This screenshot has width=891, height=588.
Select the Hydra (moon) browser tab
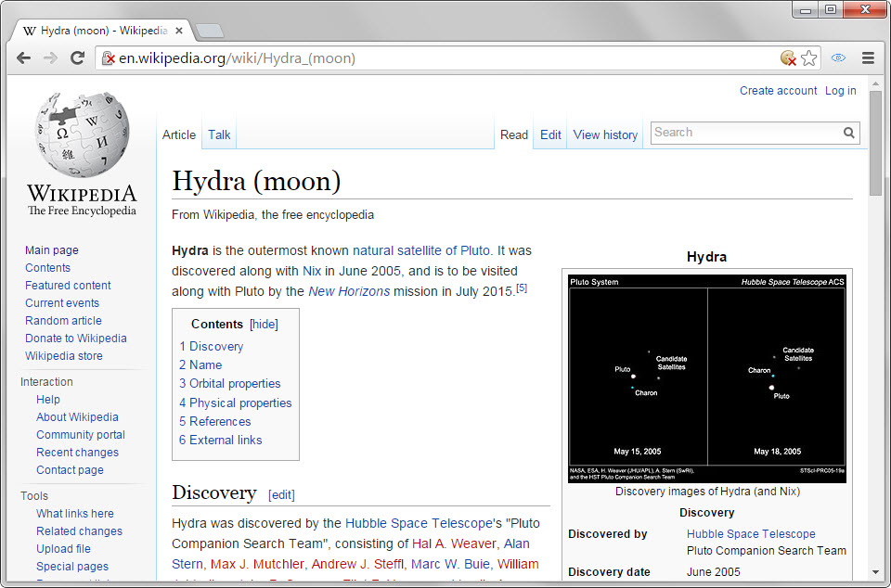[102, 31]
